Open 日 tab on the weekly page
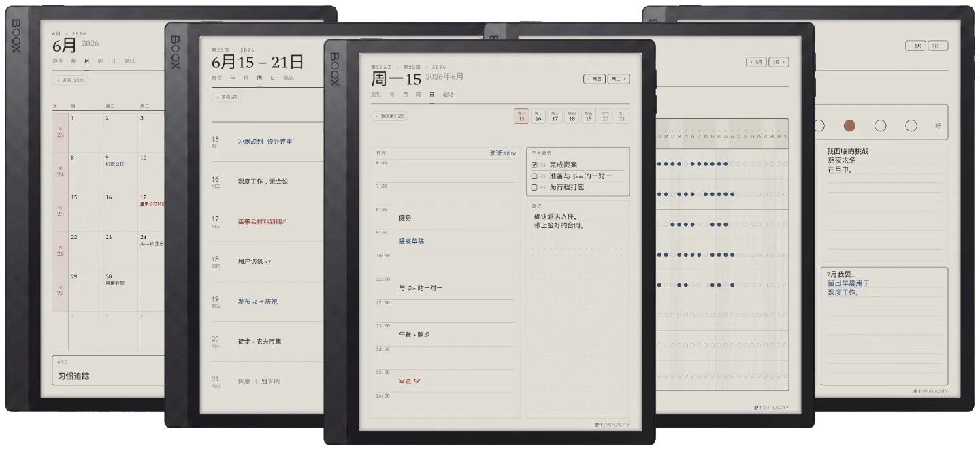Image resolution: width=980 pixels, height=450 pixels. pyautogui.click(x=273, y=78)
